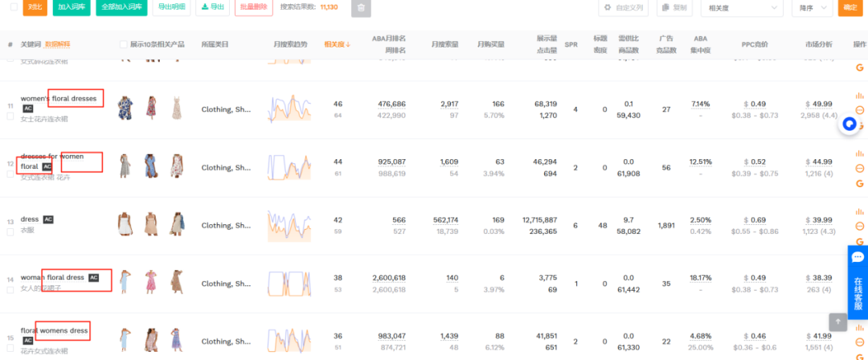The image size is (868, 360).
Task: Select row 11 women's floral dresses checkbox
Action: [x=10, y=117]
